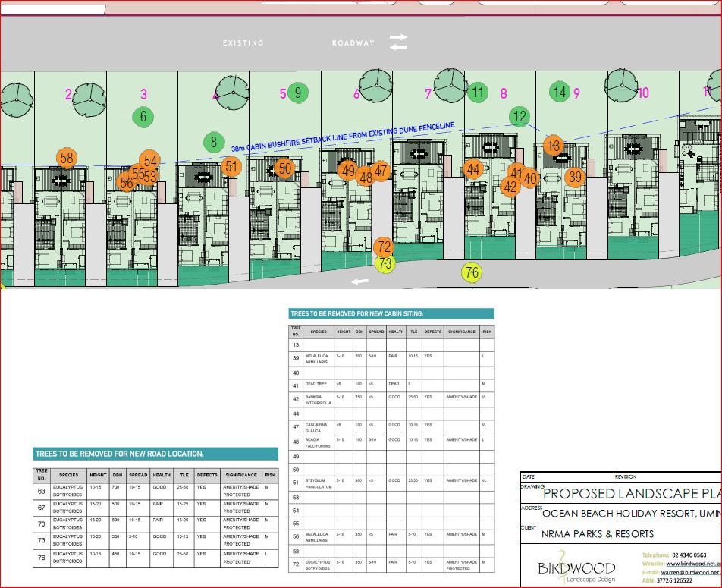
Task: Select green tree marker 14
Action: [x=559, y=93]
